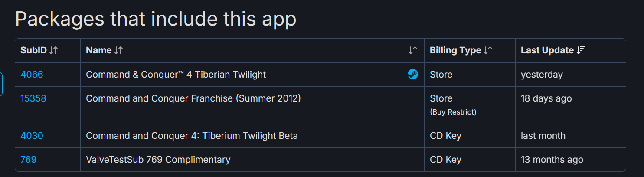Click Billing Type sort arrows icon

[x=488, y=50]
